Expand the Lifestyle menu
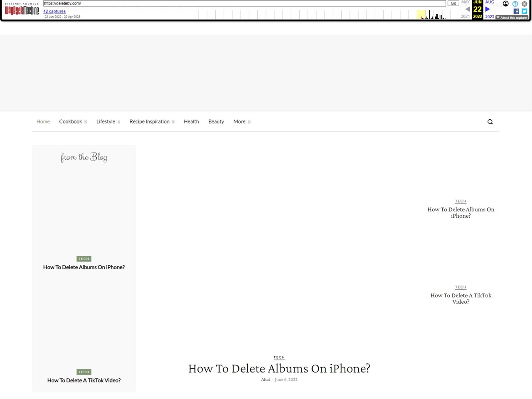The width and height of the screenshot is (532, 399). tap(108, 122)
